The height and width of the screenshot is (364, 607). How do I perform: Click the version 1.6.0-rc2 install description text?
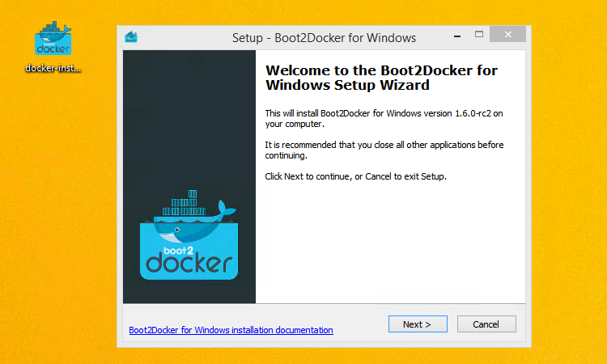384,118
